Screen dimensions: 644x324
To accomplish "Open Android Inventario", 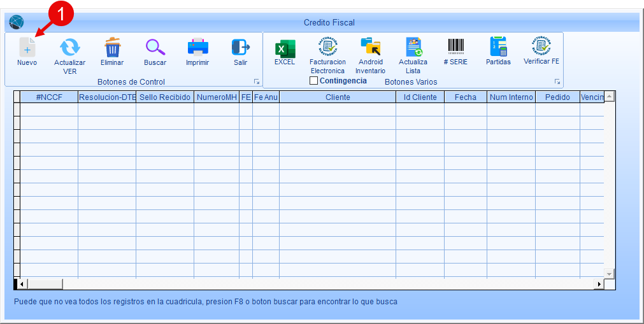I will click(370, 47).
